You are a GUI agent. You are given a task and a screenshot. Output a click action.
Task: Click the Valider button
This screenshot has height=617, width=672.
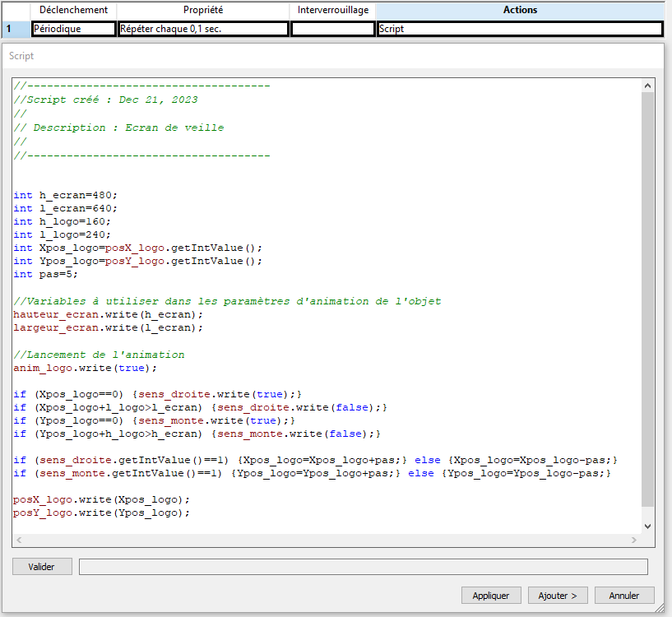click(42, 567)
